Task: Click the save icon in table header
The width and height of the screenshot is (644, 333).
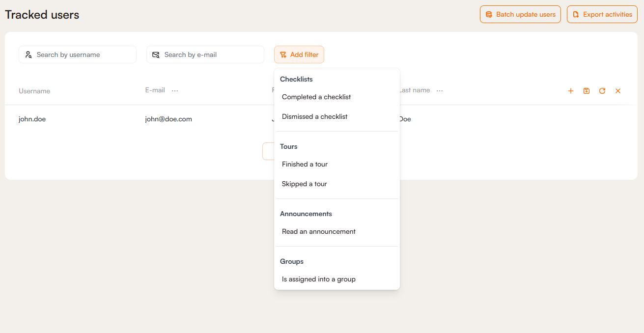Action: point(587,91)
